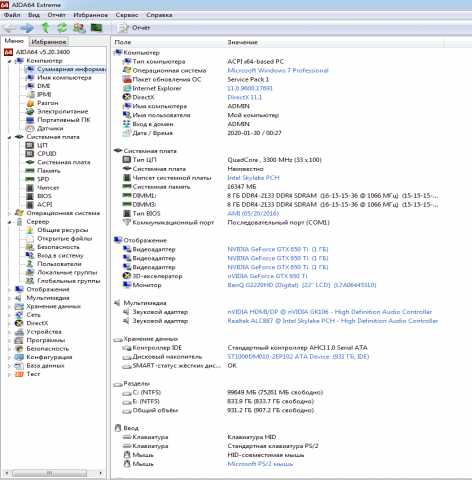This screenshot has height=480, width=472.
Task: Open the DirectX 11.1 link
Action: (245, 97)
